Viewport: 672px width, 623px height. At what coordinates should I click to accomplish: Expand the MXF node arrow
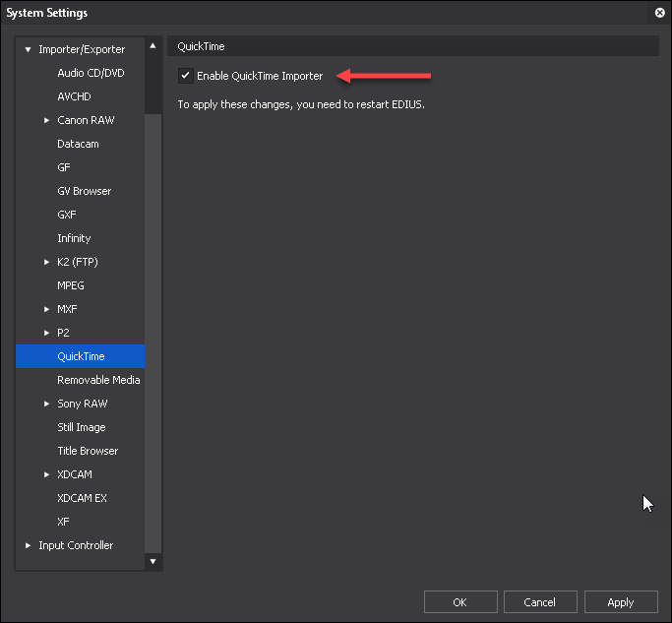tap(46, 309)
